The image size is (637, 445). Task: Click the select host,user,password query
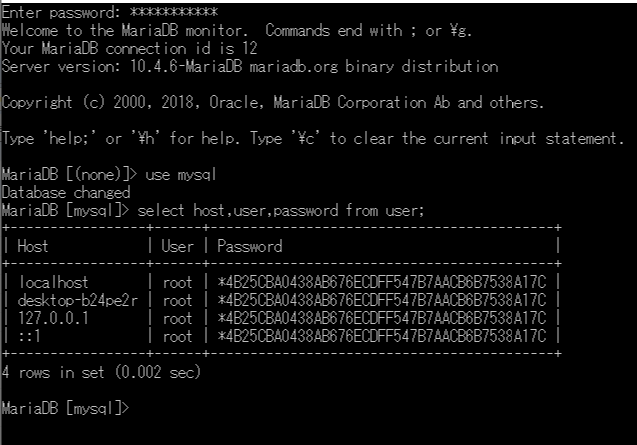coord(281,211)
